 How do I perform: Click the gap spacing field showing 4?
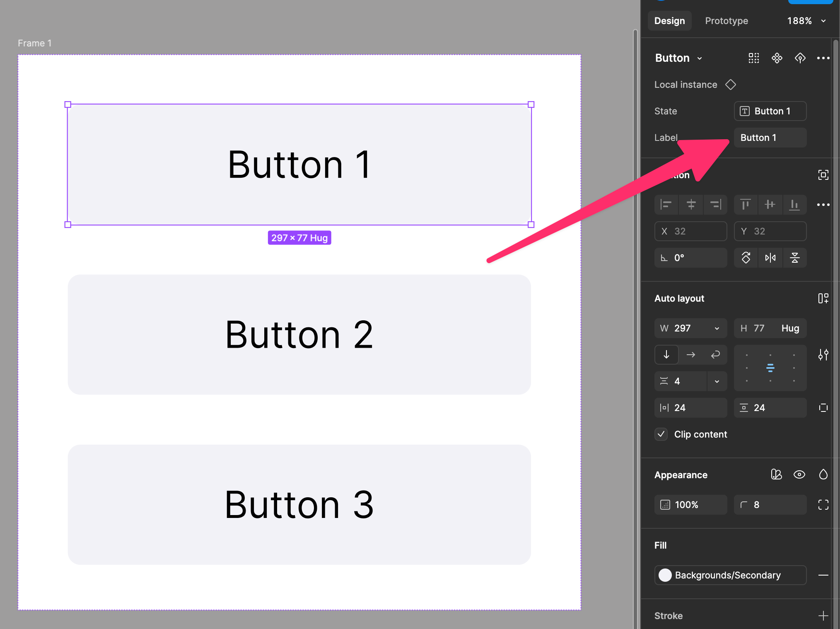tap(681, 381)
